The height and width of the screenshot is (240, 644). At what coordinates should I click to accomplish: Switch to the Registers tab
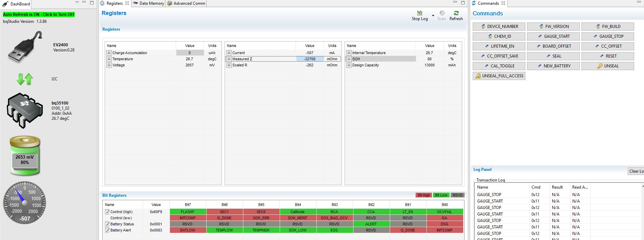coord(115,3)
